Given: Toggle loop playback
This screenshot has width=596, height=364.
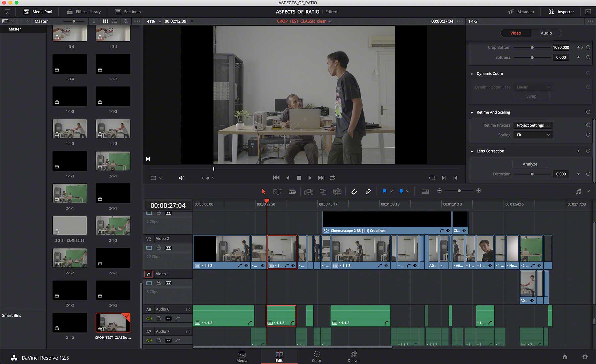Looking at the screenshot, I should 332,178.
